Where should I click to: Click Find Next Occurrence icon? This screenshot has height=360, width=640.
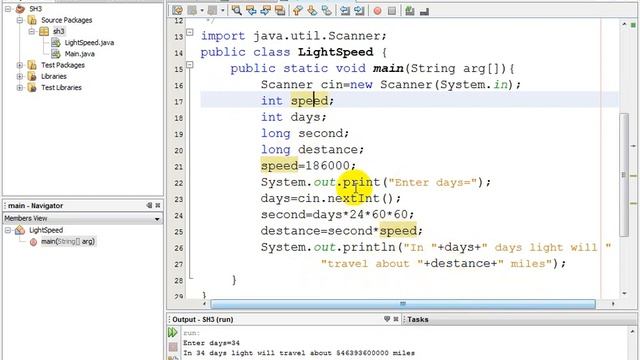266,11
